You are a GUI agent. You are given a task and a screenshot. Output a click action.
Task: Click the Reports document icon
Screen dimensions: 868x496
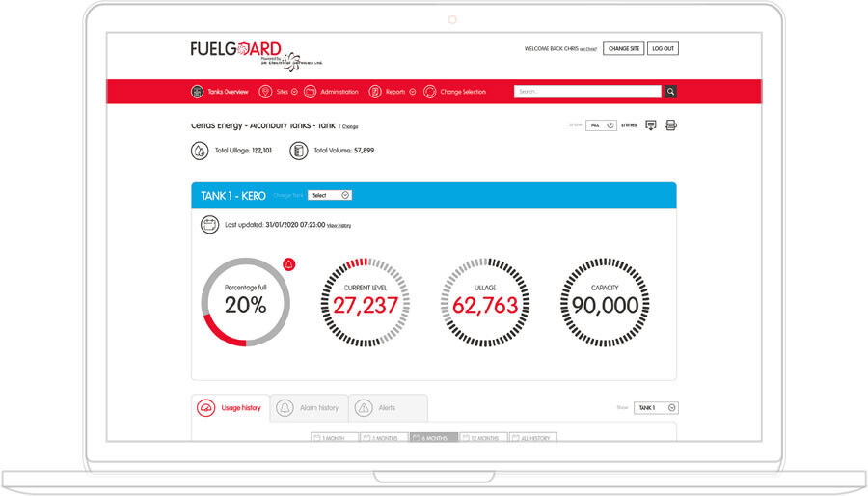(375, 92)
